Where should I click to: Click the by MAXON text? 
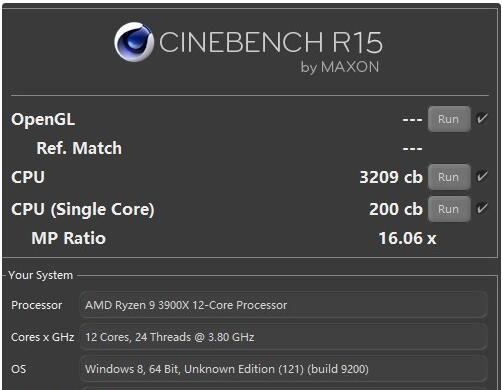coord(340,67)
